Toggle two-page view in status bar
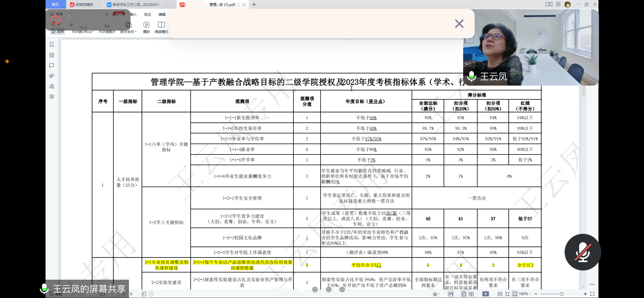This screenshot has width=644, height=298. [x=471, y=294]
